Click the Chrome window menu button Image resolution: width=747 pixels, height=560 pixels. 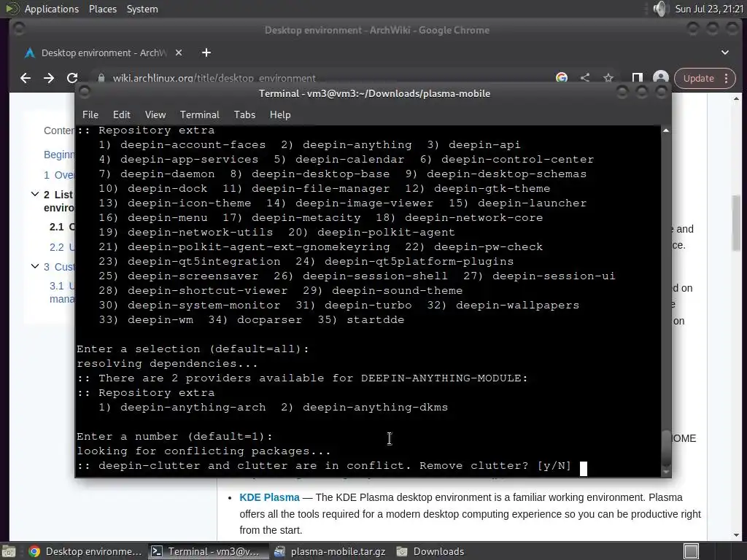coord(19,29)
